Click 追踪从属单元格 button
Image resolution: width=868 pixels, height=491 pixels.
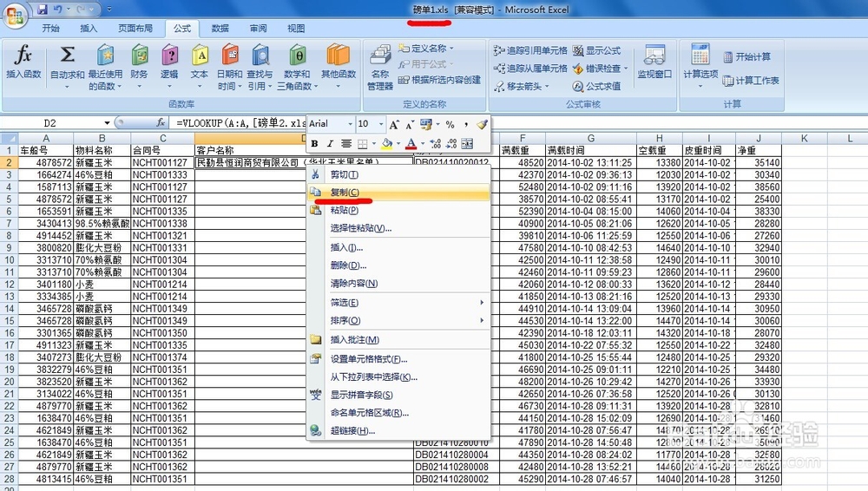[529, 69]
